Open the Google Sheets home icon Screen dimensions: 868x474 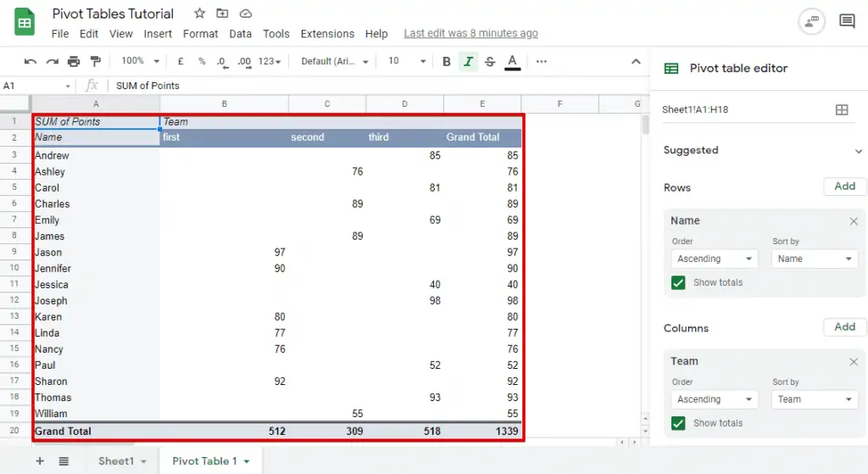pyautogui.click(x=25, y=23)
